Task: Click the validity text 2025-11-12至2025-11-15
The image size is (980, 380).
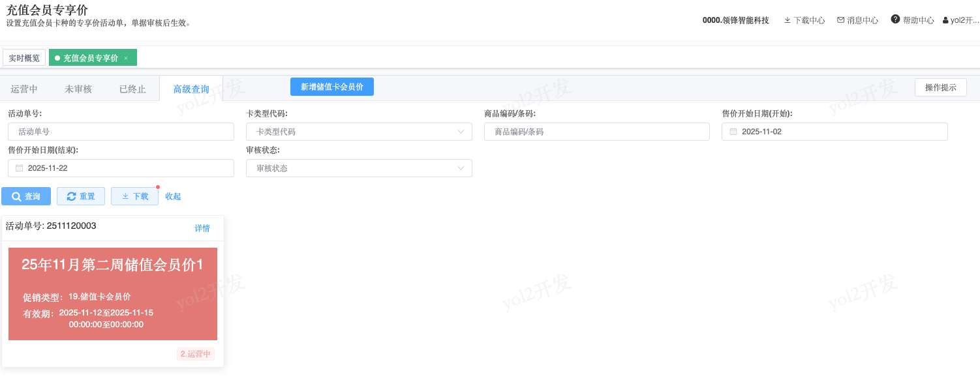Action: point(106,313)
